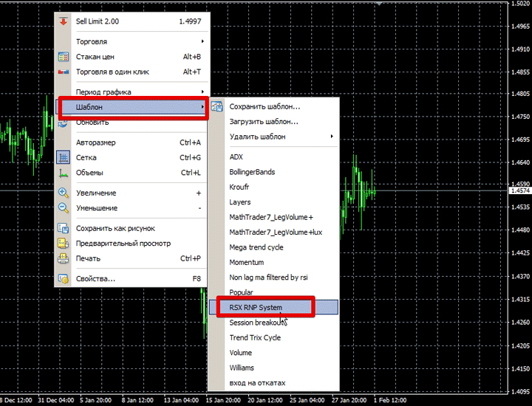Screen dimensions: 532x406
Task: Click the Увеличение magnifier icon
Action: pyautogui.click(x=64, y=193)
